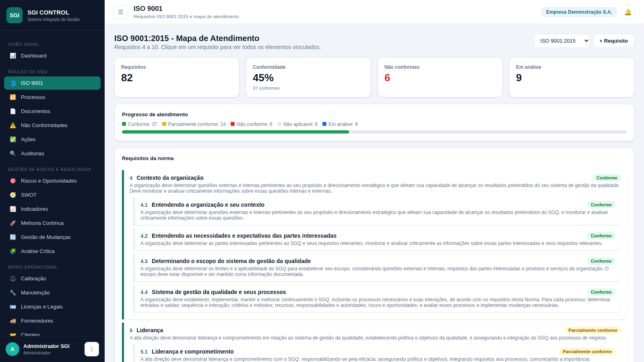
Task: Click the Fornecedores truck icon
Action: (x=13, y=321)
